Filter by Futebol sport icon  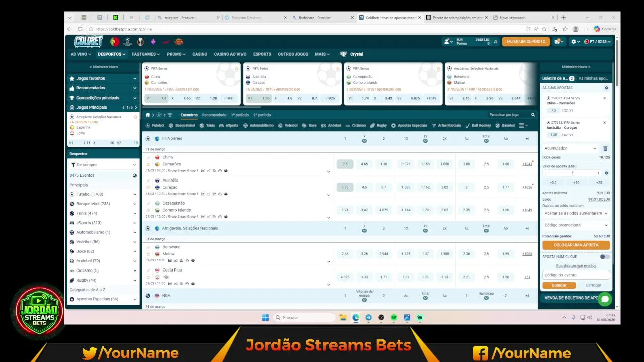point(155,125)
